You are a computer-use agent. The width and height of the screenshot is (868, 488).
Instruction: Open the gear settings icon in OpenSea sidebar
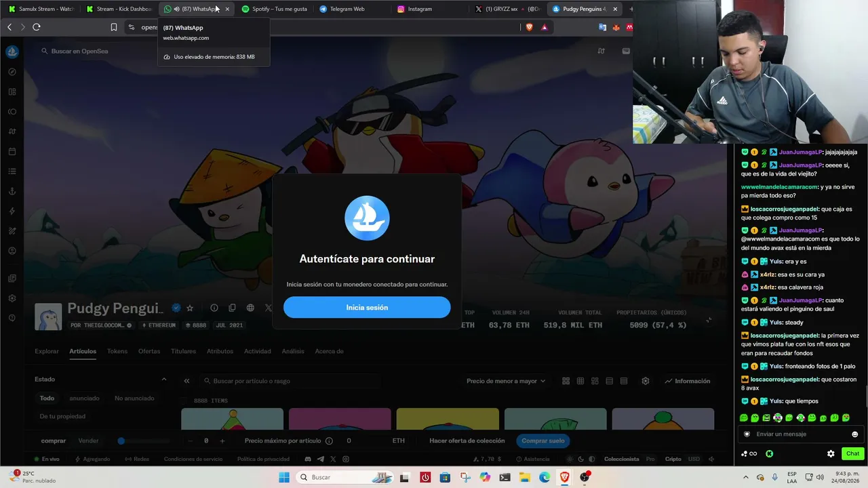12,298
